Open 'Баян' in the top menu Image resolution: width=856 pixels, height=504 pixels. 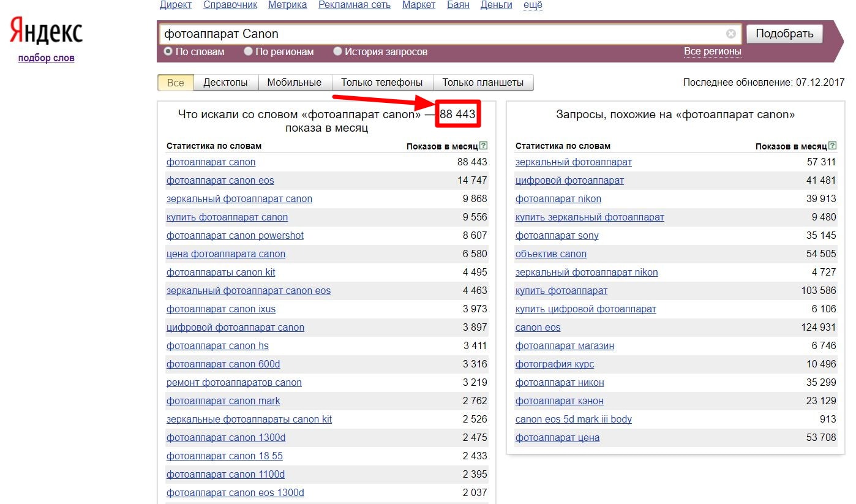click(x=458, y=5)
